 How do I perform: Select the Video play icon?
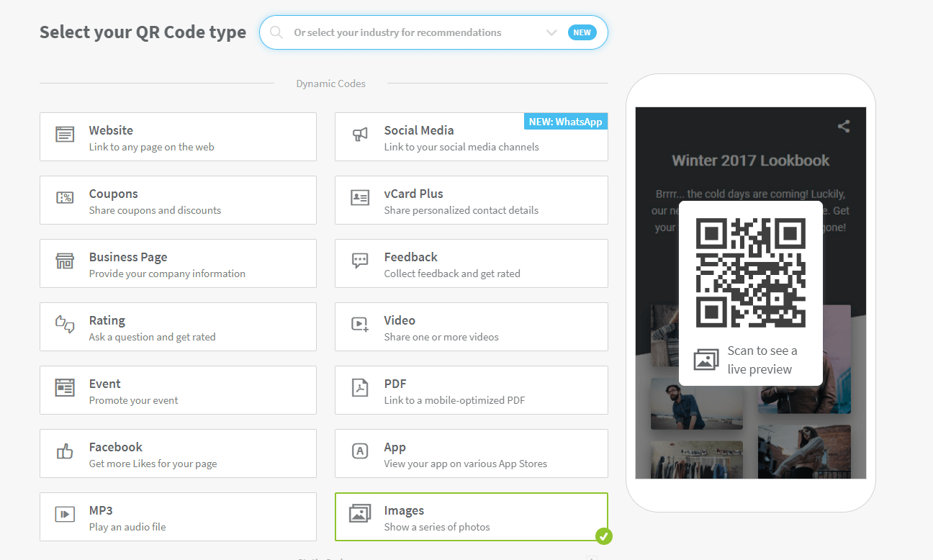tap(359, 324)
